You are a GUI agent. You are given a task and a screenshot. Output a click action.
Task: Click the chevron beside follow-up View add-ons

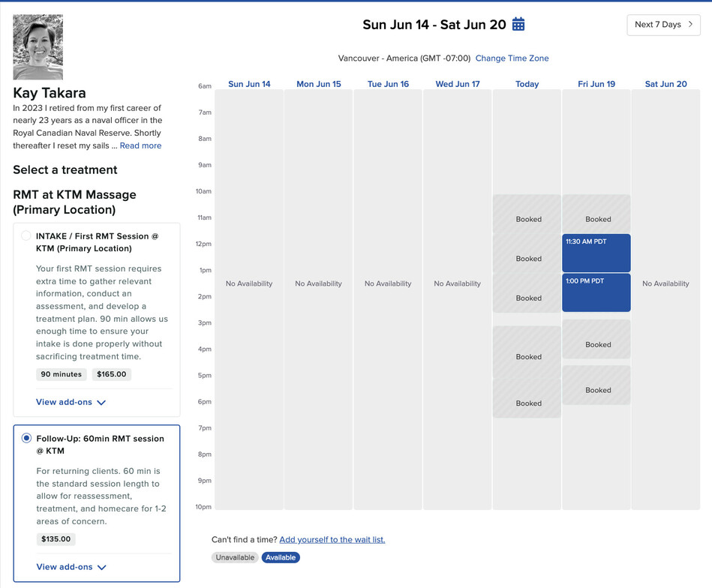102,567
